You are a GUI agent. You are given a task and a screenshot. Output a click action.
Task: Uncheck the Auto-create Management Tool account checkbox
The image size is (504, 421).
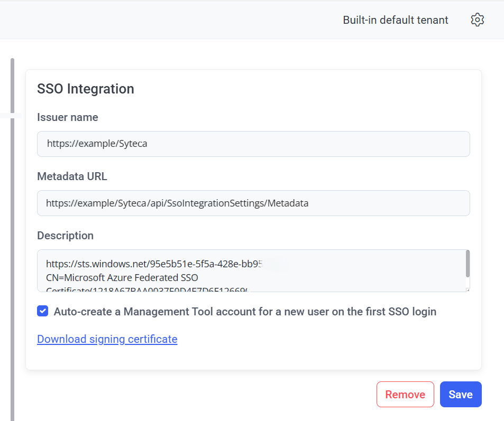click(43, 311)
